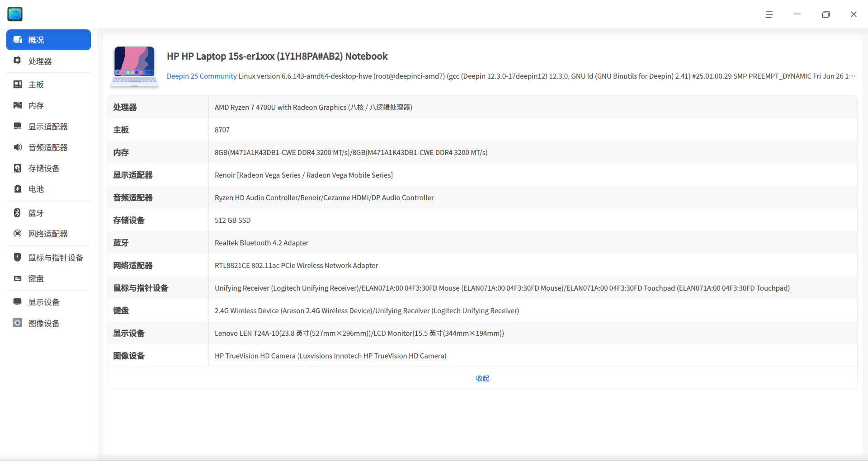
Task: Select the 2.4G Wireless Device keyboard text
Action: 367,310
